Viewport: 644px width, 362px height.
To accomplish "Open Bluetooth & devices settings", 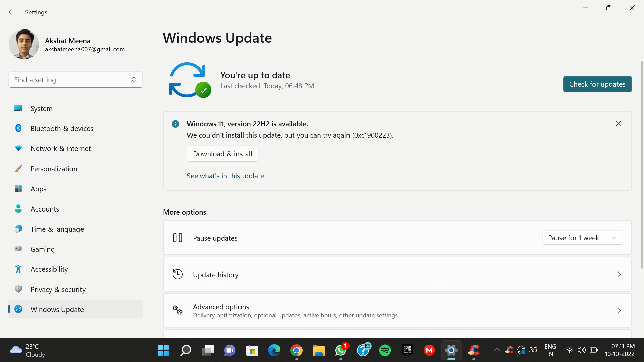I will (x=76, y=128).
